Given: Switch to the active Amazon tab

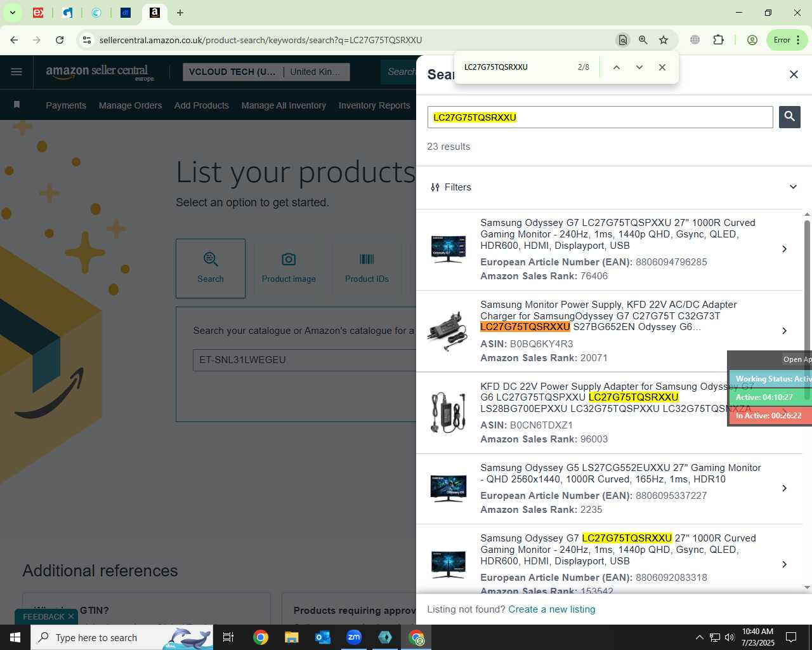Looking at the screenshot, I should [x=155, y=13].
